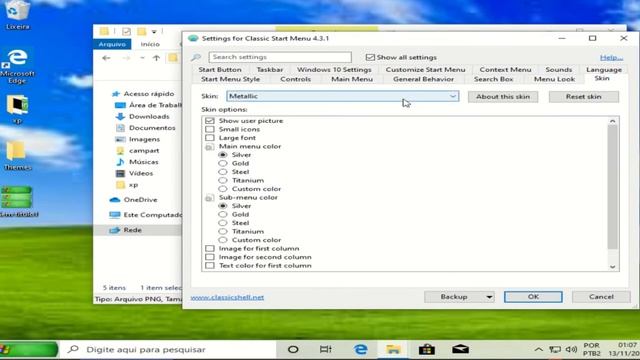This screenshot has height=360, width=640.
Task: Open Explorer quick access toolbar dropdown
Action: pos(154,31)
